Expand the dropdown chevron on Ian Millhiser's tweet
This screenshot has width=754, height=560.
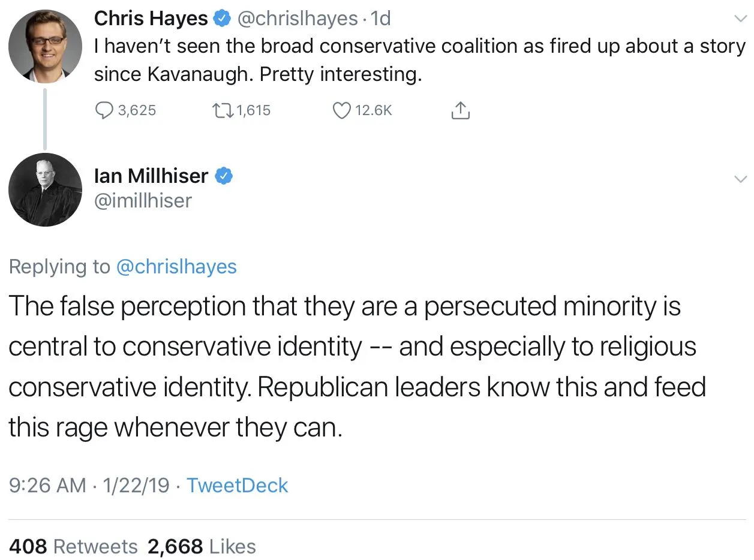click(x=741, y=179)
